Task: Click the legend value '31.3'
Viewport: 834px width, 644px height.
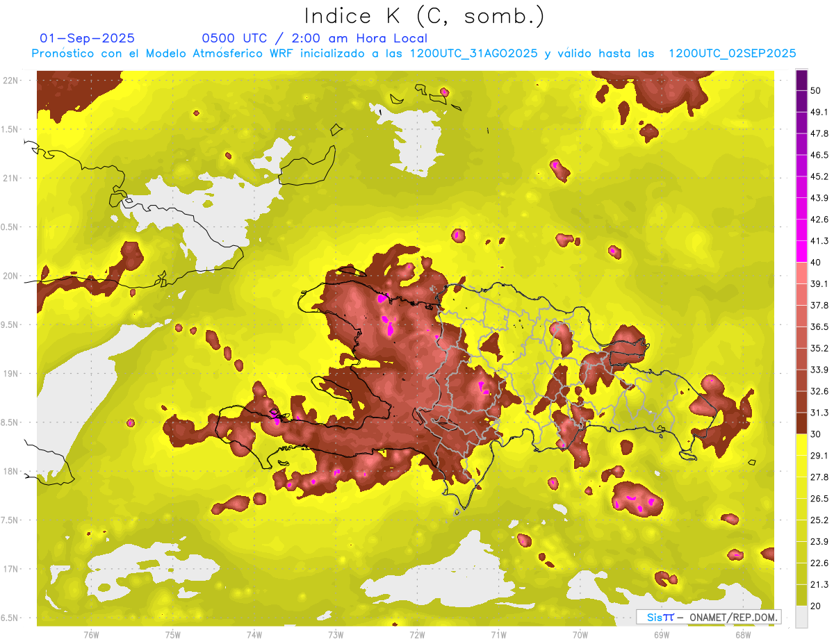Action: pyautogui.click(x=819, y=413)
